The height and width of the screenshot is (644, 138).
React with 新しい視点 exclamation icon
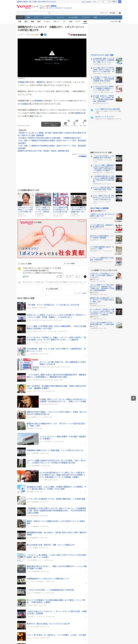tap(83, 123)
